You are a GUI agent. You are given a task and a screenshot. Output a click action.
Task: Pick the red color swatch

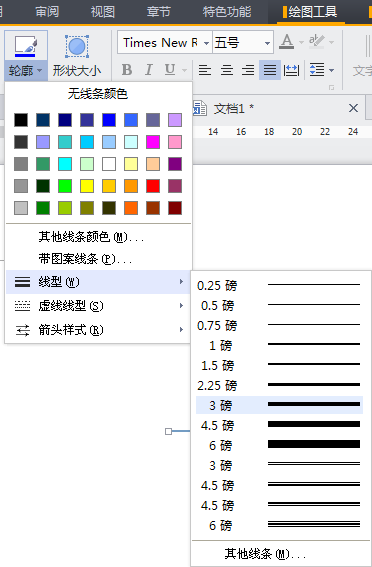153,186
